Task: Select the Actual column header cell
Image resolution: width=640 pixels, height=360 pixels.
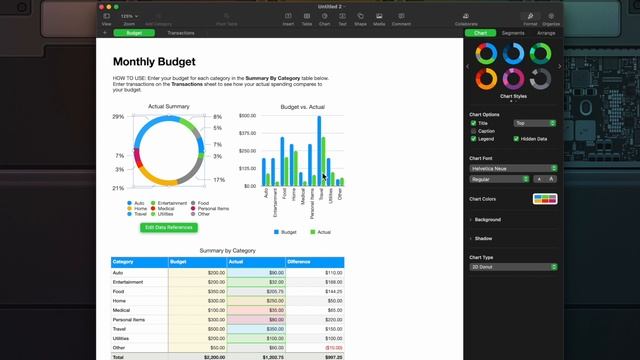Action: pos(256,262)
